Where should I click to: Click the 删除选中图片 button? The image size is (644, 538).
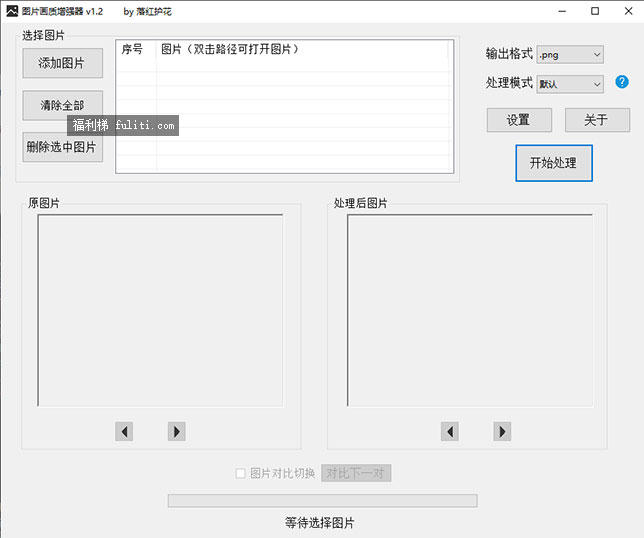(x=62, y=147)
